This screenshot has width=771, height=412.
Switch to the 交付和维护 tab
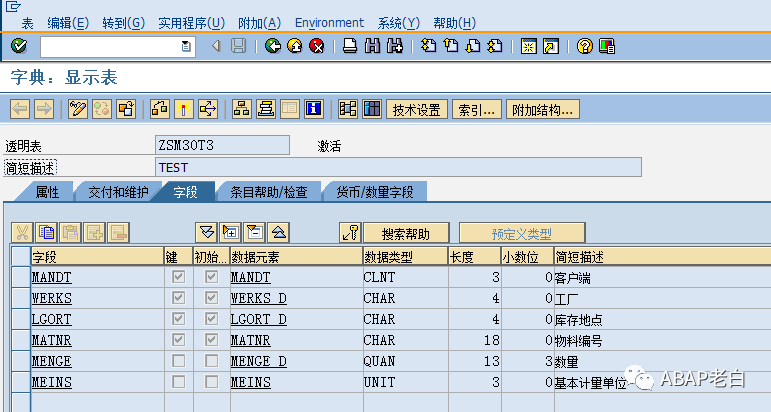tap(118, 192)
